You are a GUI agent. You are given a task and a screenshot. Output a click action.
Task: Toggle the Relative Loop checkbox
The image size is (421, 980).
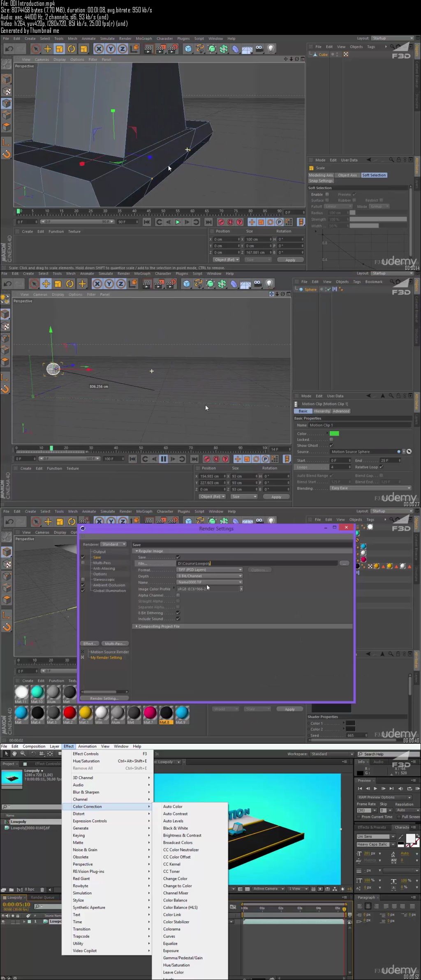click(381, 467)
